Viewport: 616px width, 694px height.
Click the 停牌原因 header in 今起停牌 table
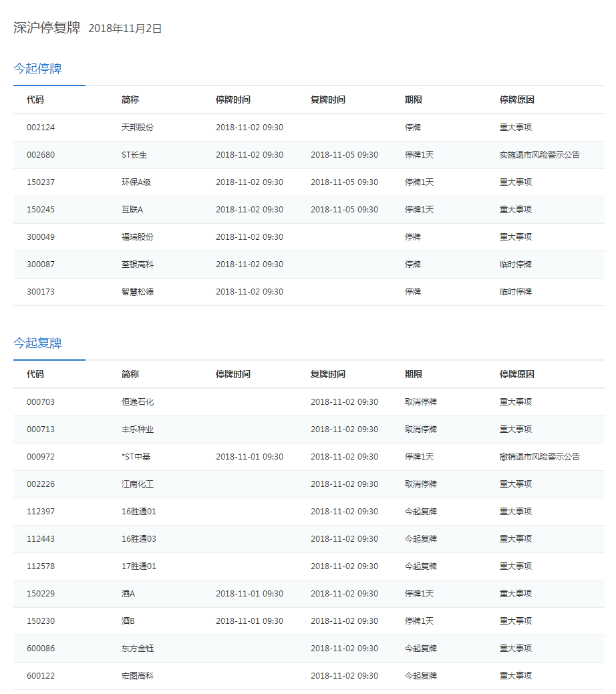(516, 100)
